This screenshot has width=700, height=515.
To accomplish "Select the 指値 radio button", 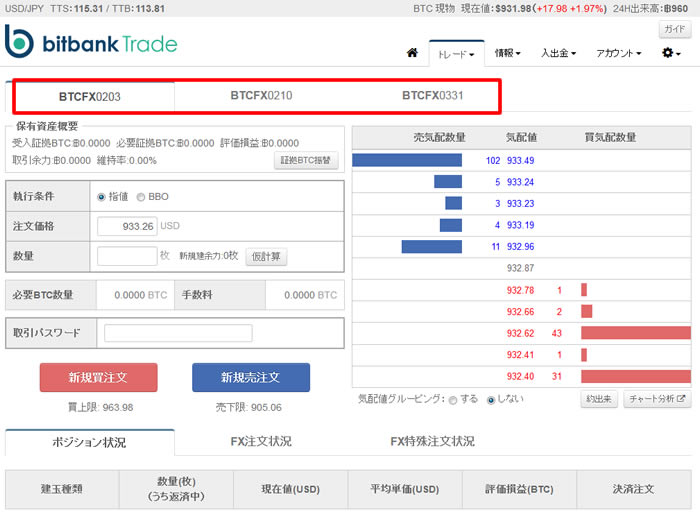I will pyautogui.click(x=101, y=197).
